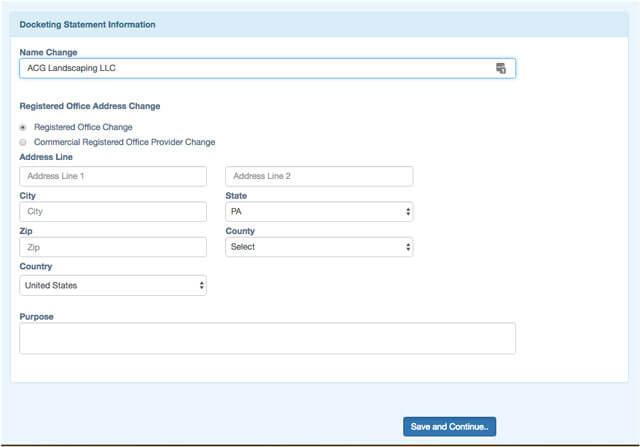Viewport: 640px width, 447px height.
Task: Open the State dropdown showing PA
Action: coord(319,212)
